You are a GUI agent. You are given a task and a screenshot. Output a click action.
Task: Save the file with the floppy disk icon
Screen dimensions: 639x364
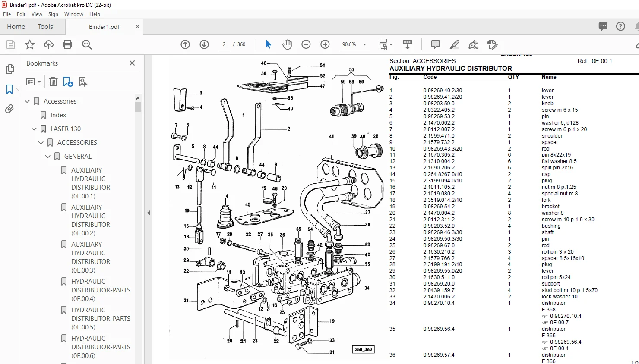(11, 44)
